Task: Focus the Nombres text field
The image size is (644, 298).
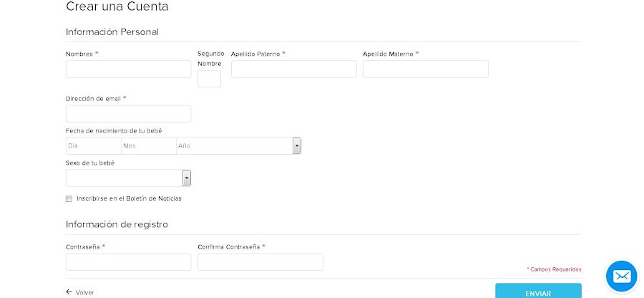Action: [x=128, y=69]
